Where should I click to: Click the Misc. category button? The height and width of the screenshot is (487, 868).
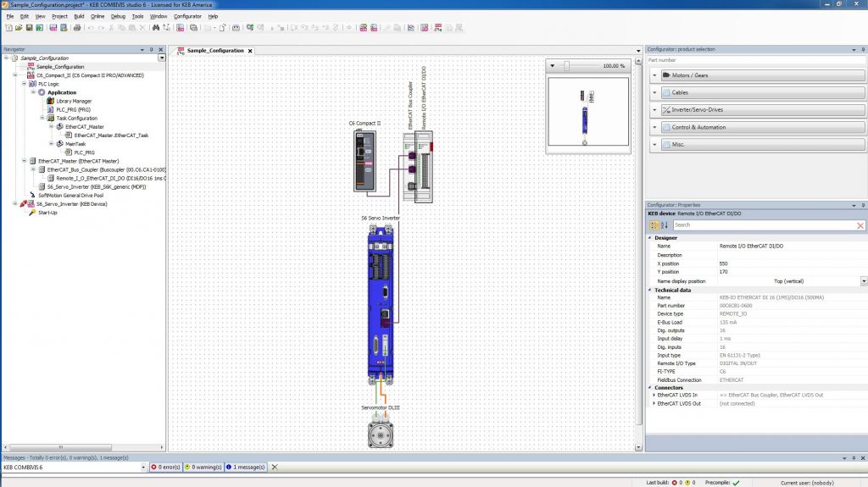[763, 145]
